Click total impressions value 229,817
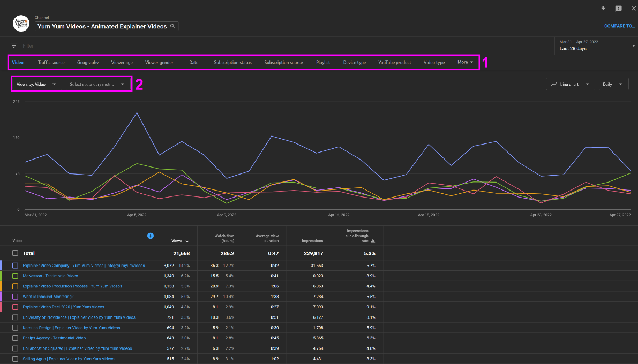The image size is (638, 364). pos(313,253)
